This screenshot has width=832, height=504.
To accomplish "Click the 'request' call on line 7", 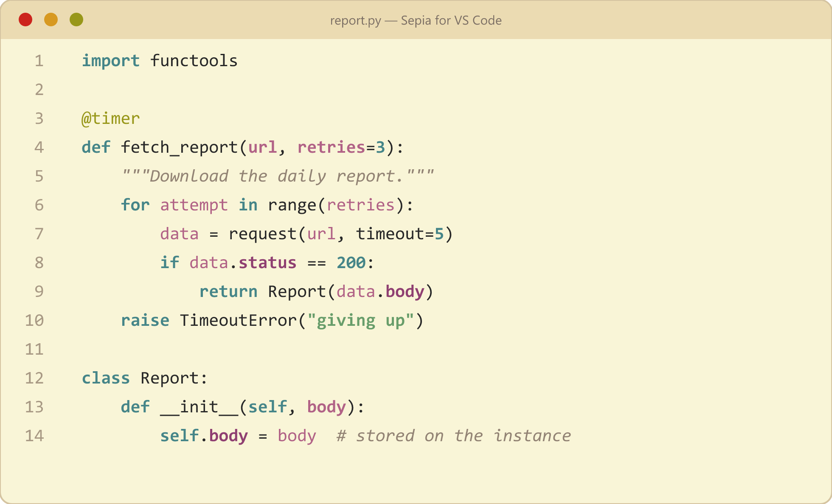I will tap(263, 234).
